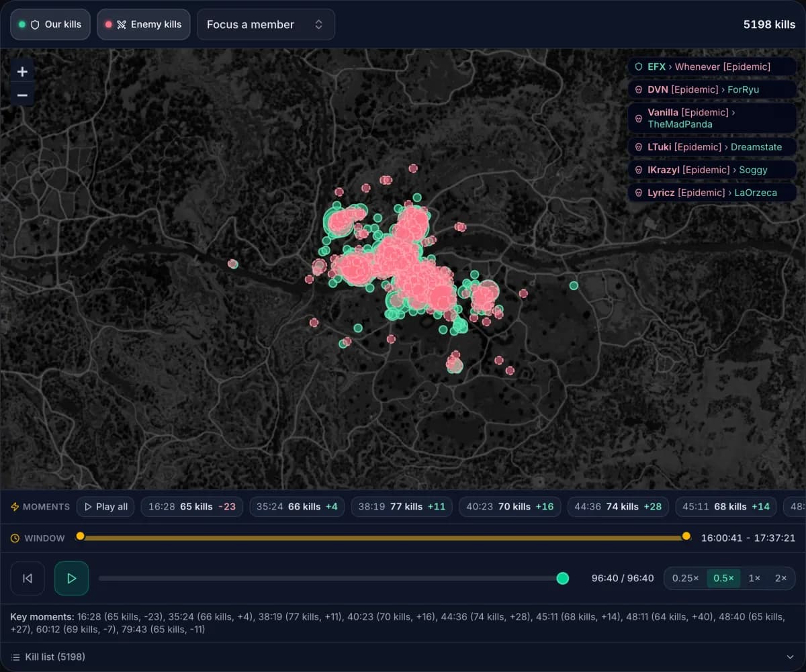
Task: Toggle the Our kills filter
Action: (x=50, y=24)
